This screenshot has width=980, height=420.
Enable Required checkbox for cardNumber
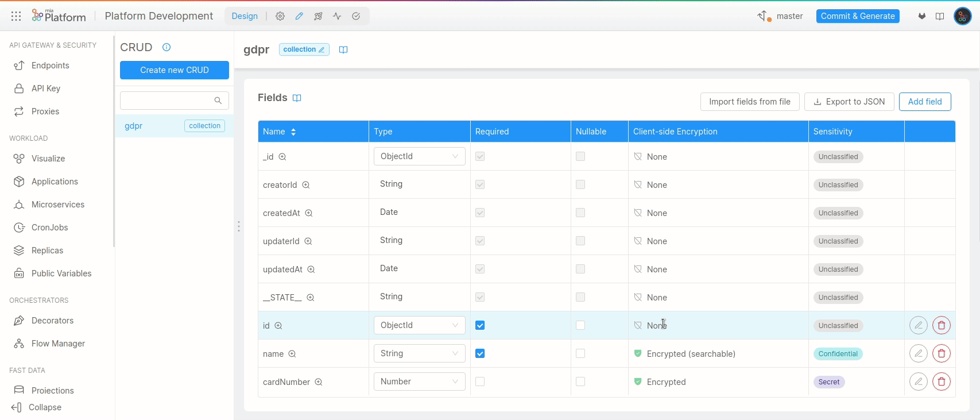coord(480,382)
